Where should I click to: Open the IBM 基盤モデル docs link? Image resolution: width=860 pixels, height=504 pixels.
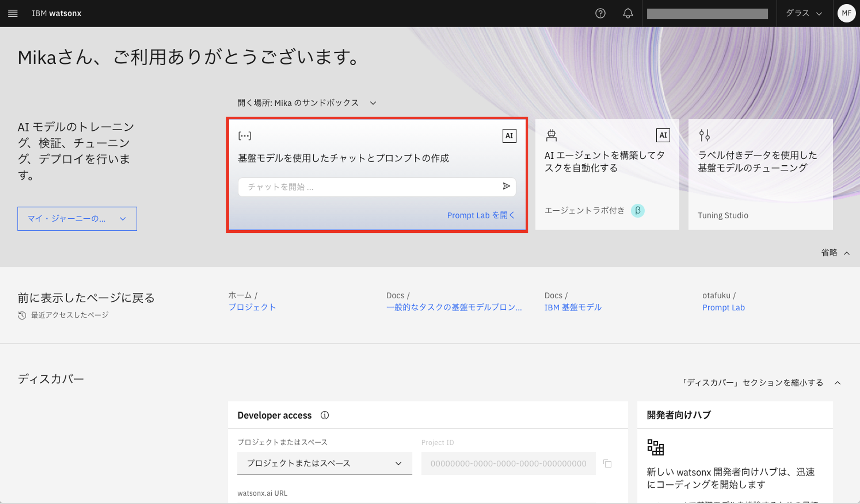[572, 307]
